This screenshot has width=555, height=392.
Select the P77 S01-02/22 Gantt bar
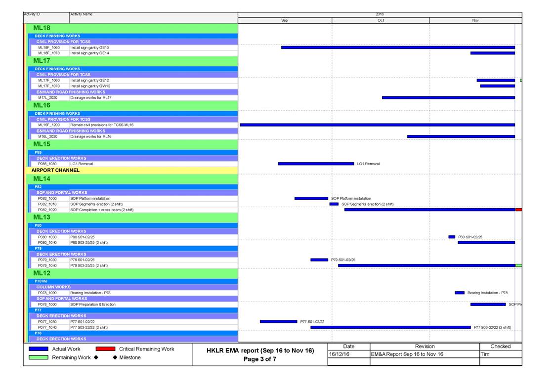pyautogui.click(x=278, y=322)
